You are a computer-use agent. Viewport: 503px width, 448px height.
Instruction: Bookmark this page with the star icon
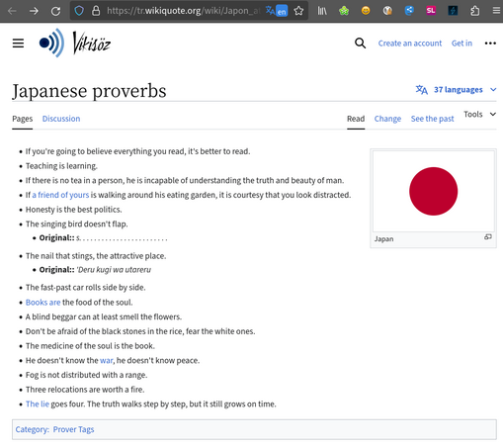click(298, 11)
